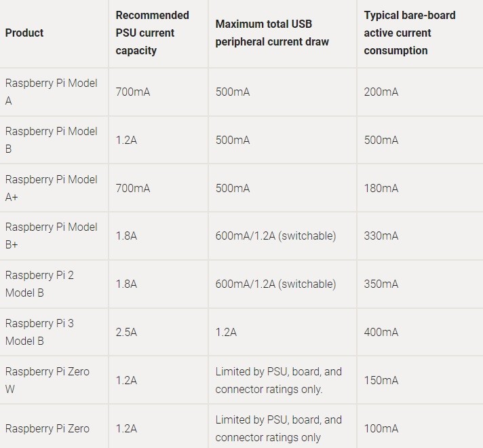
Task: Click the 350mA value for Pi 2 Model B
Action: [x=381, y=284]
